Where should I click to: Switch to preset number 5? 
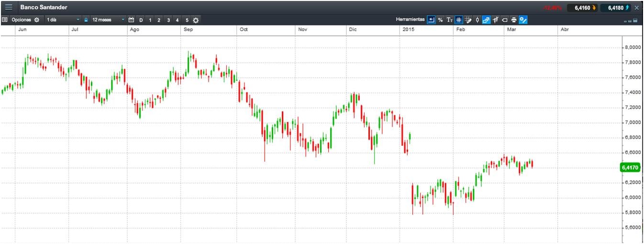(x=187, y=20)
